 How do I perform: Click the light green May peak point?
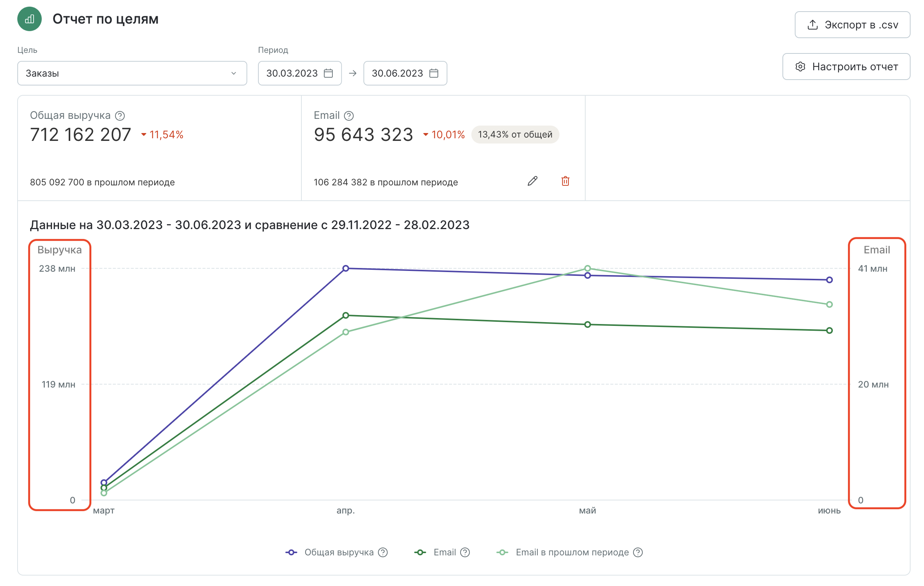tap(587, 268)
